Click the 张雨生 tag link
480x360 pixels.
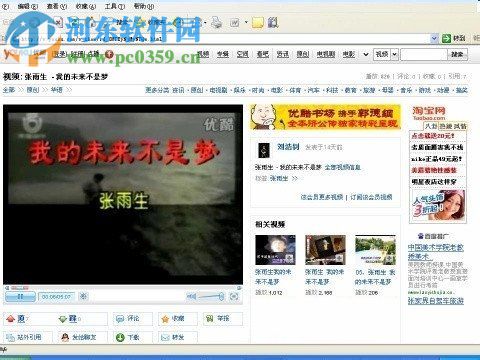pyautogui.click(x=279, y=179)
